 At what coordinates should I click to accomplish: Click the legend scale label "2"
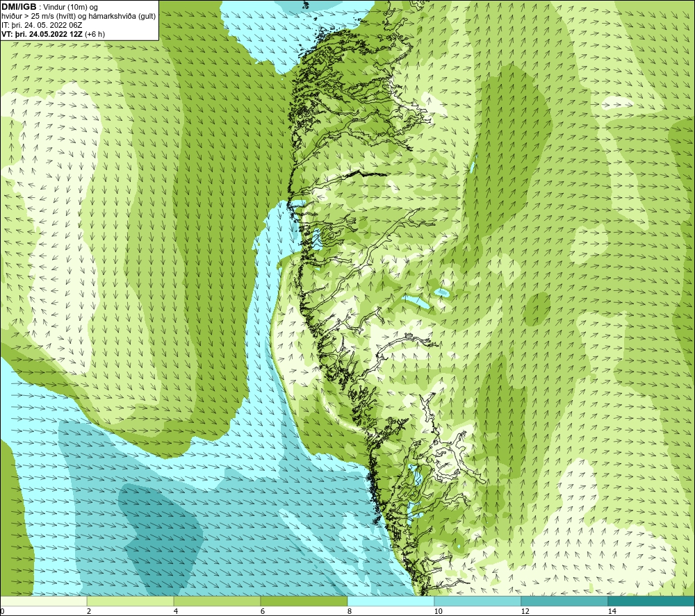click(89, 612)
